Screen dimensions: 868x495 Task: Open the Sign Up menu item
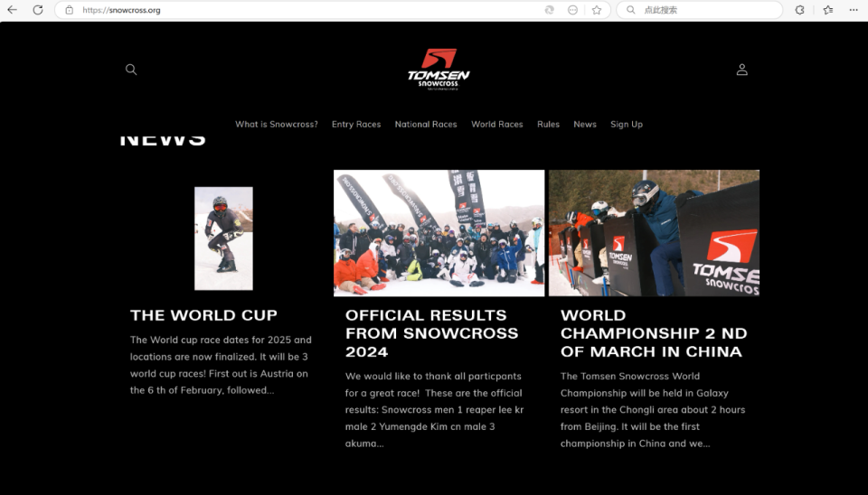[626, 125]
